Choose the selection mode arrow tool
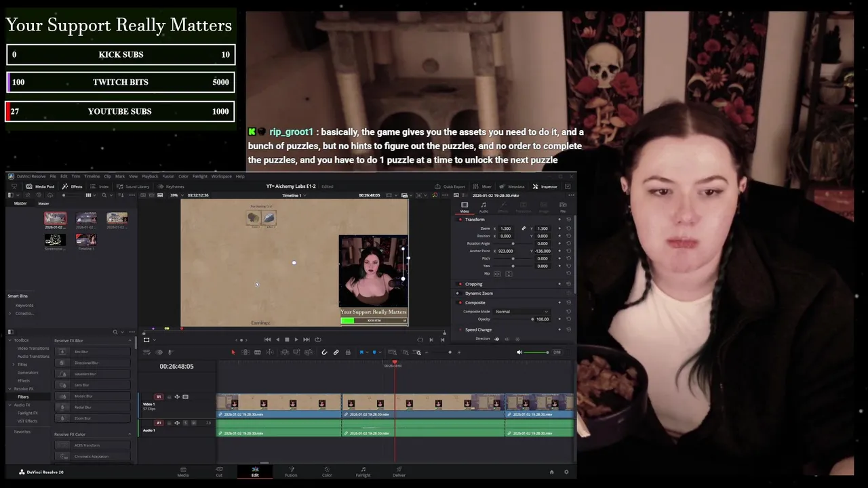 pyautogui.click(x=233, y=352)
